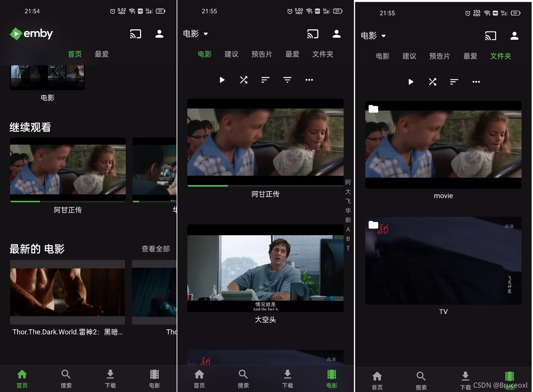Viewport: 533px width, 392px height.
Task: Open 阿甘正传 thumbnail under 继续观看
Action: (68, 170)
